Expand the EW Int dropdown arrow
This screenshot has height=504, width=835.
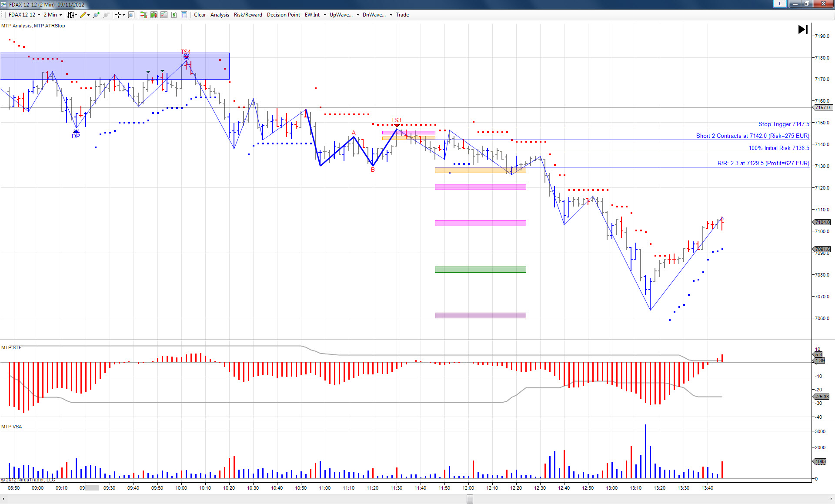tap(325, 15)
